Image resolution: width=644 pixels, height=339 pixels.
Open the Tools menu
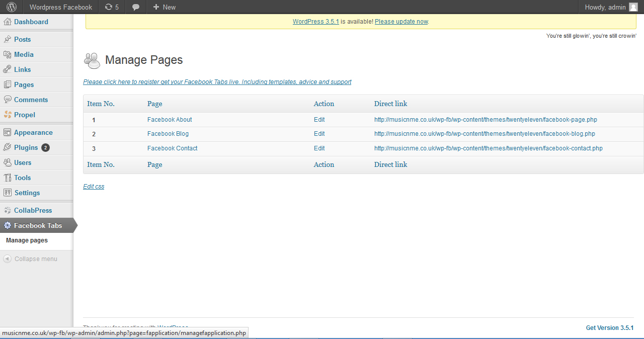click(x=22, y=178)
